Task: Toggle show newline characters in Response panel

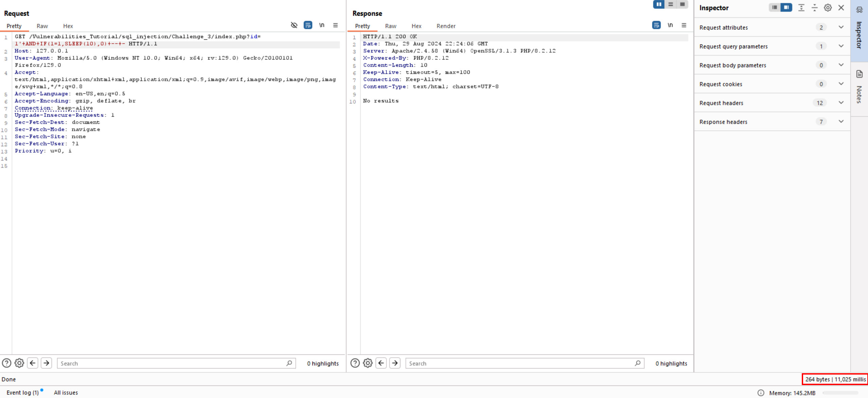Action: [670, 25]
